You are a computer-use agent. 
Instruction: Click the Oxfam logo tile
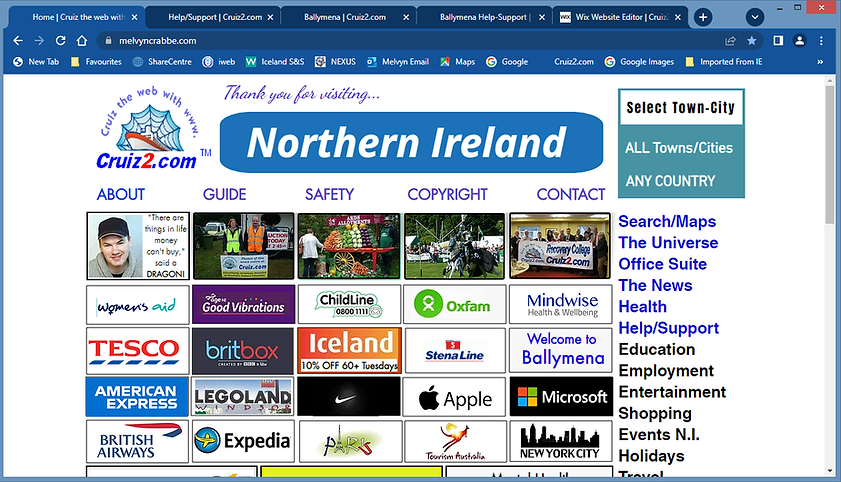coord(454,305)
